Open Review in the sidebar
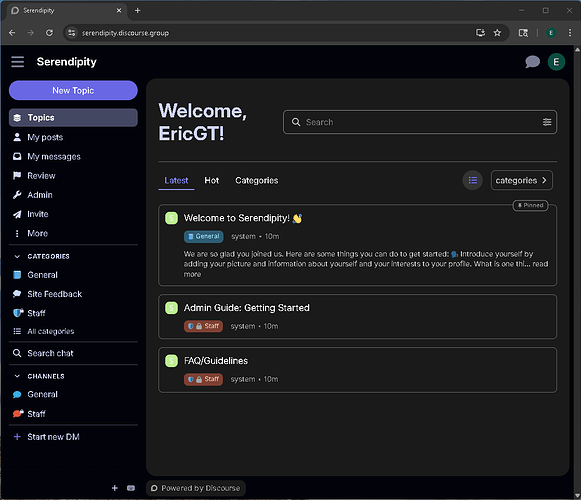The width and height of the screenshot is (581, 500). tap(73, 176)
